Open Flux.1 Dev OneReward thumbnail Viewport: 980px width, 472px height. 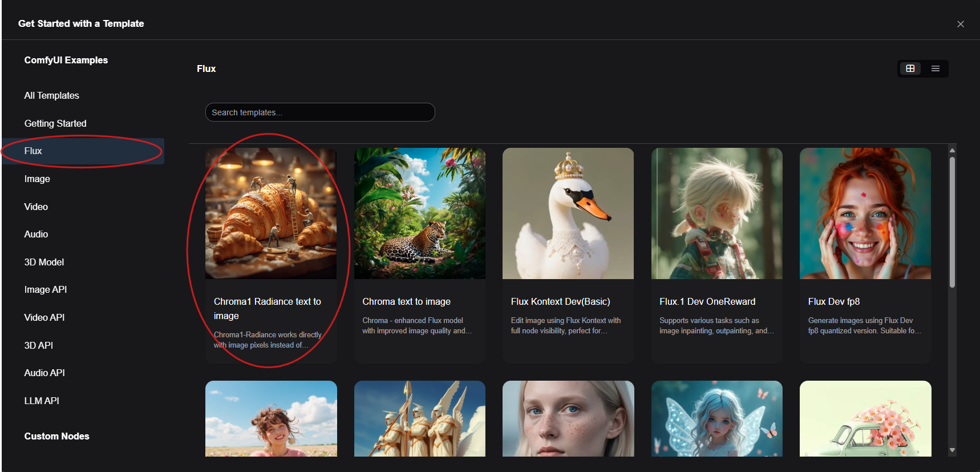[x=717, y=213]
